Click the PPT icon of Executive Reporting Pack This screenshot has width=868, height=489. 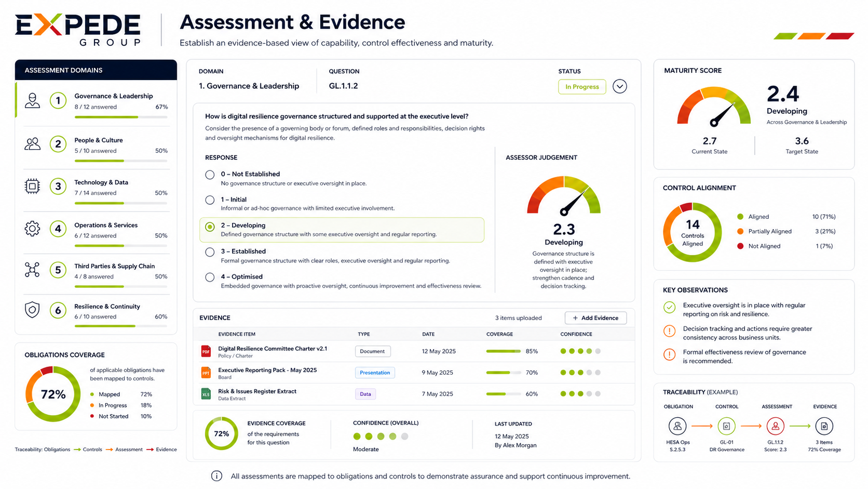[206, 373]
